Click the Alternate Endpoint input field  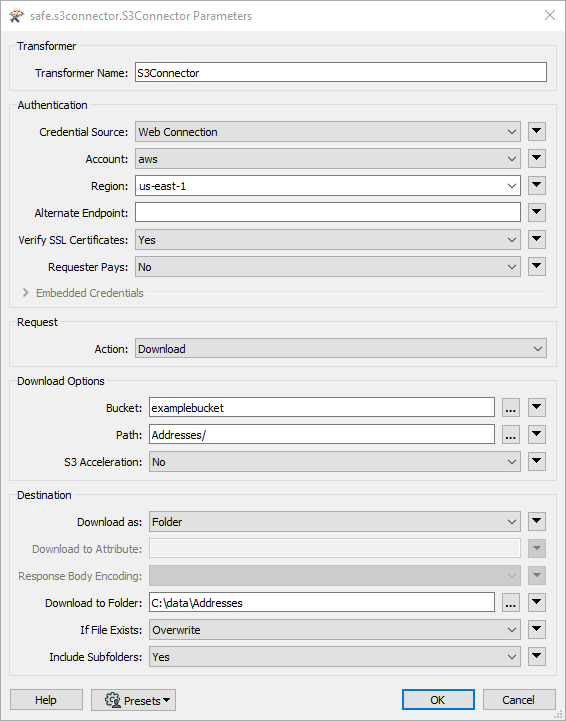pos(328,212)
